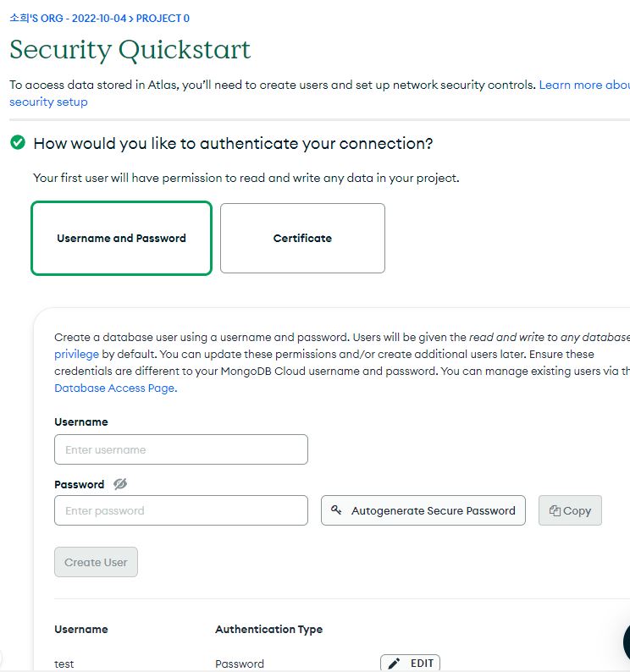This screenshot has width=630, height=672.
Task: Click the green checkmark status icon
Action: 17,143
